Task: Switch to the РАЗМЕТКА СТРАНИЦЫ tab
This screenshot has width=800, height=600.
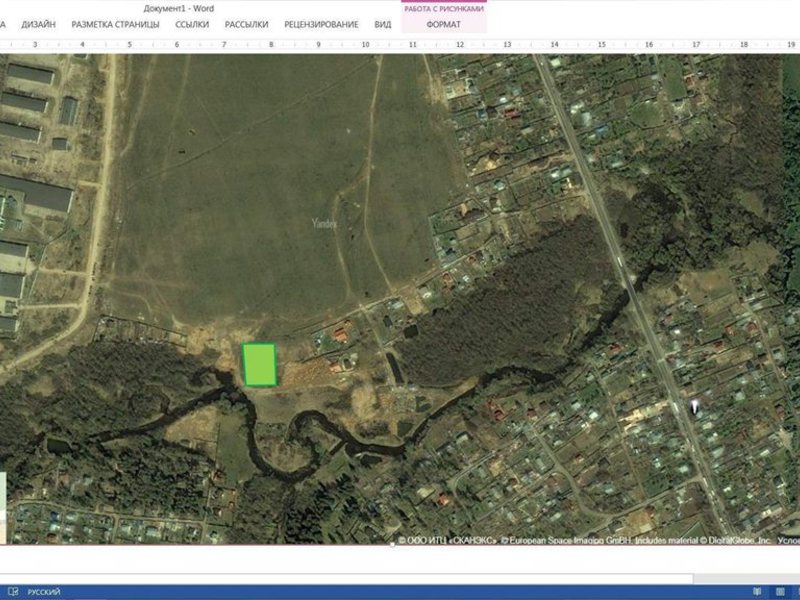Action: coord(115,24)
